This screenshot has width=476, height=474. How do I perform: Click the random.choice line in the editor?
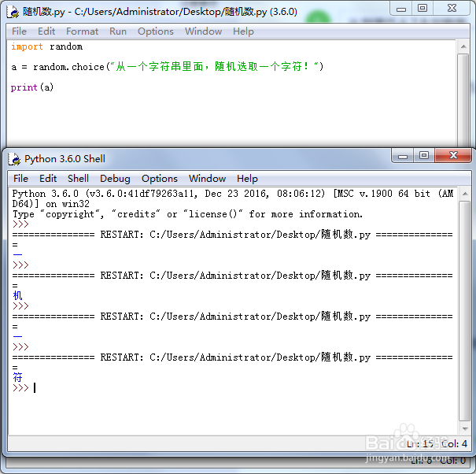[x=168, y=67]
